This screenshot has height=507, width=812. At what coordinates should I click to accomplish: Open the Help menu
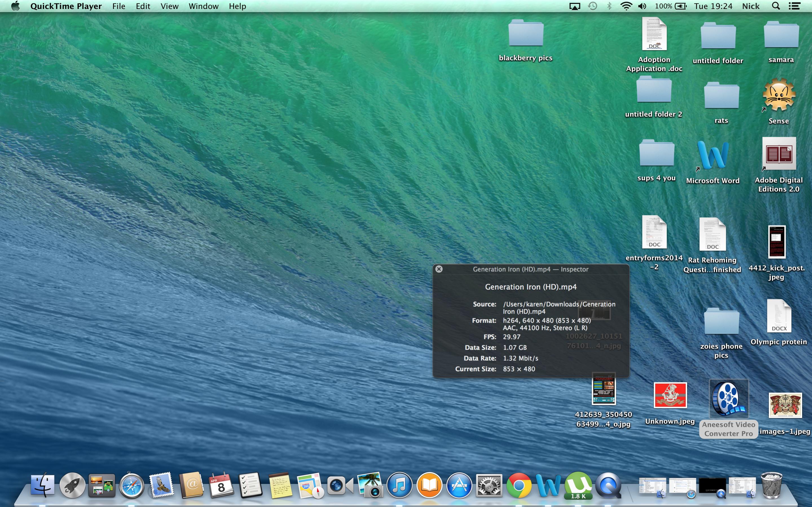tap(237, 6)
